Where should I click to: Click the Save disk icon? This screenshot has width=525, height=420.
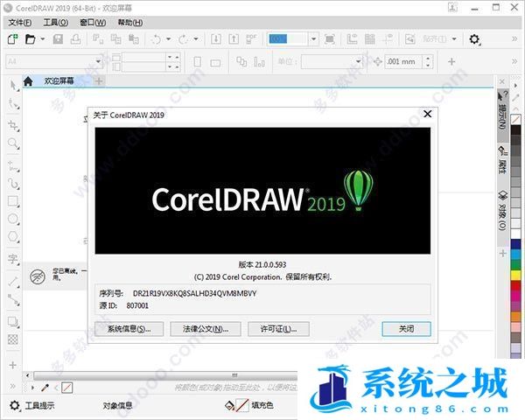click(58, 39)
